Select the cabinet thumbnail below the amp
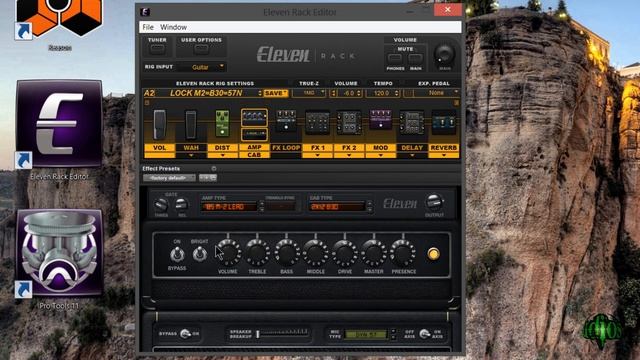 [x=254, y=134]
